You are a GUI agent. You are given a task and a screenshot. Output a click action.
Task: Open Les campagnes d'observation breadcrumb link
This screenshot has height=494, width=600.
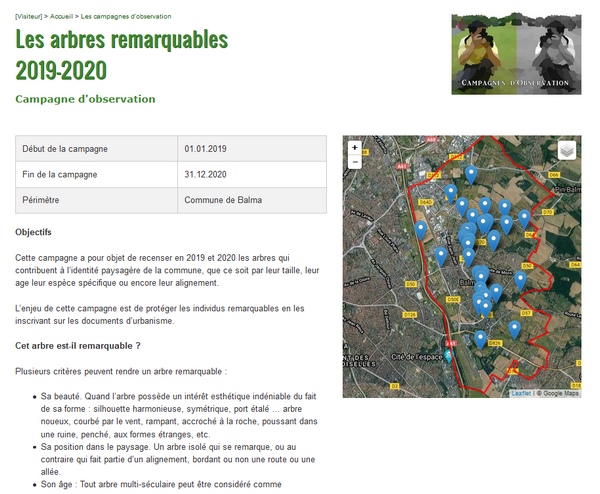pyautogui.click(x=126, y=16)
